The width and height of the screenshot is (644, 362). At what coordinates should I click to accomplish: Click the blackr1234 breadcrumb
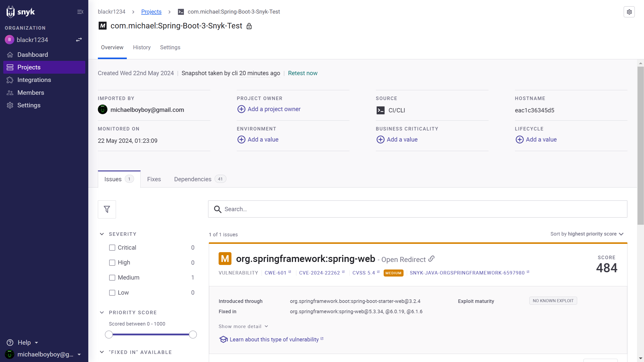coord(111,12)
